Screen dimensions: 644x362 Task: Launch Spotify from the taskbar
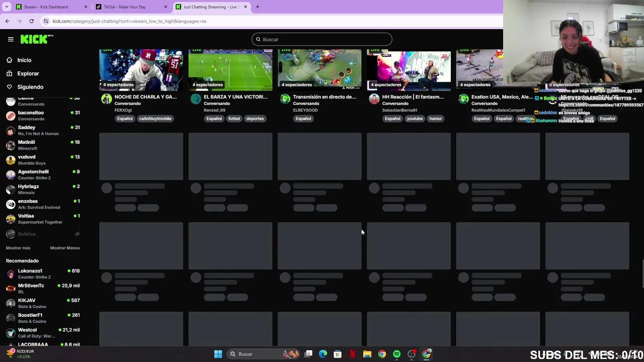coord(396,354)
